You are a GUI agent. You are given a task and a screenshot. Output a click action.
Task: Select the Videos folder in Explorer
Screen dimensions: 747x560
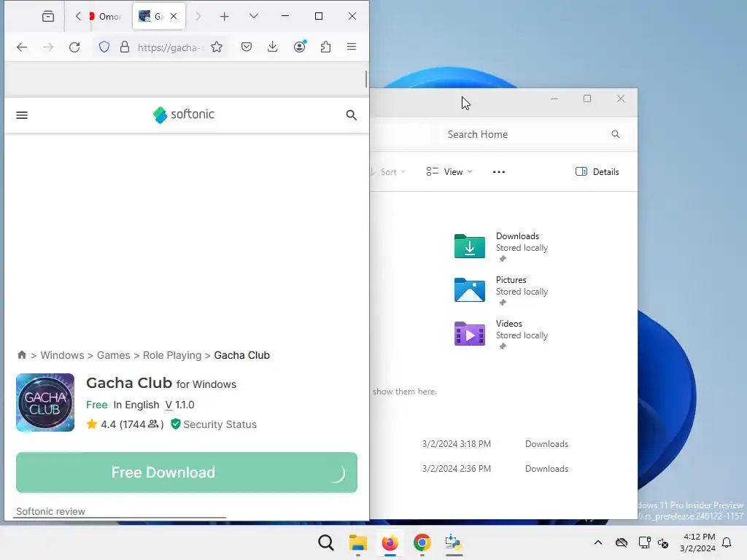[x=501, y=334]
